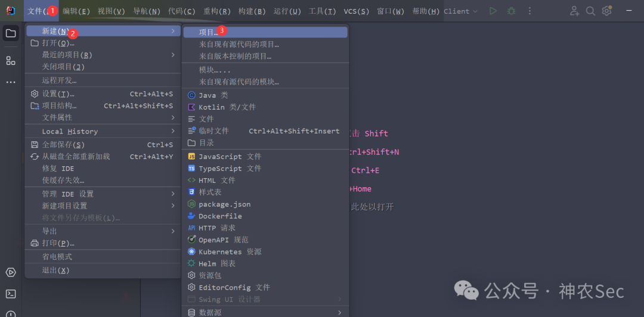Open the 帮助(H) menu
This screenshot has height=317, width=644.
(x=426, y=11)
